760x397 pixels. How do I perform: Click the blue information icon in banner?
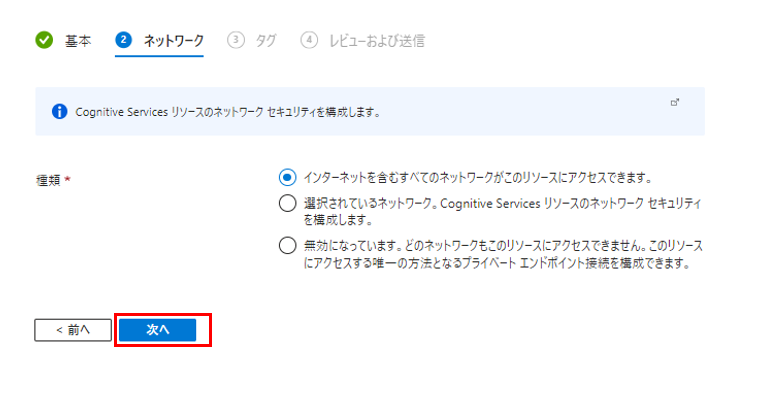(x=59, y=111)
